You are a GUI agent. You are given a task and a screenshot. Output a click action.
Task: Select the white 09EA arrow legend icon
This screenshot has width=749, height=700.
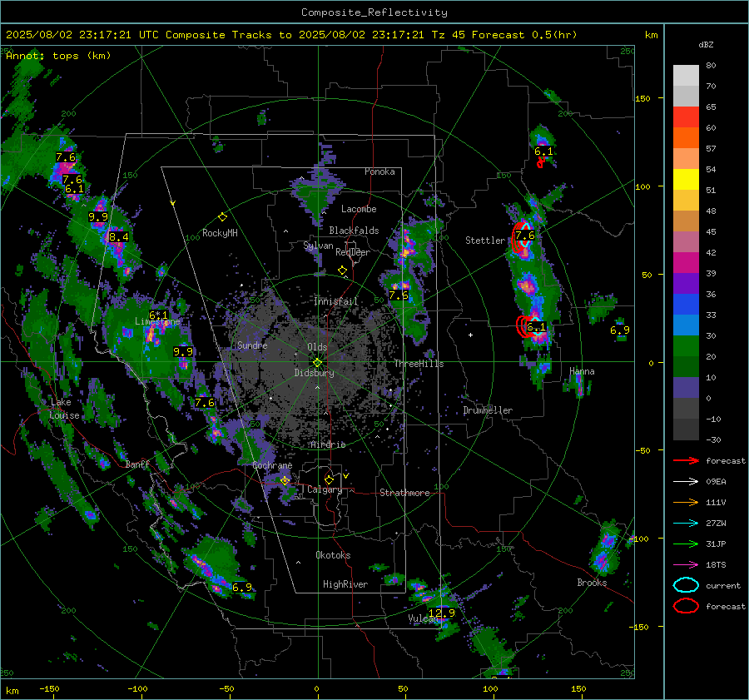click(686, 482)
